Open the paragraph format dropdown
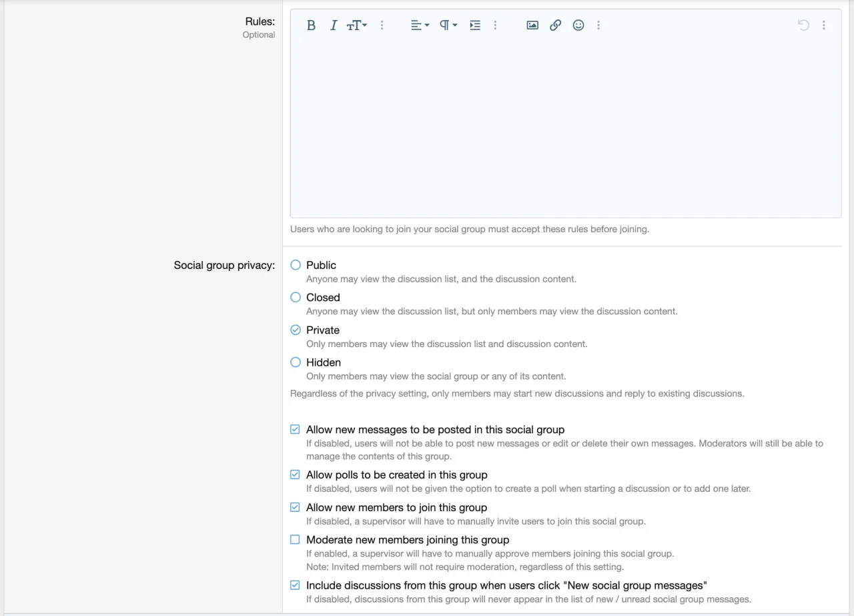Image resolution: width=854 pixels, height=616 pixels. pyautogui.click(x=448, y=25)
